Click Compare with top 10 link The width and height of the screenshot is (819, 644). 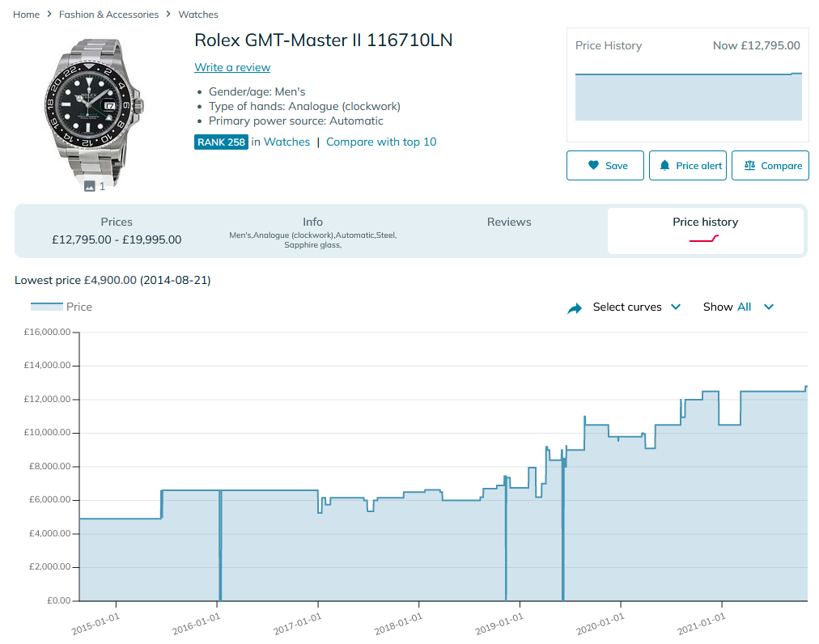point(381,142)
